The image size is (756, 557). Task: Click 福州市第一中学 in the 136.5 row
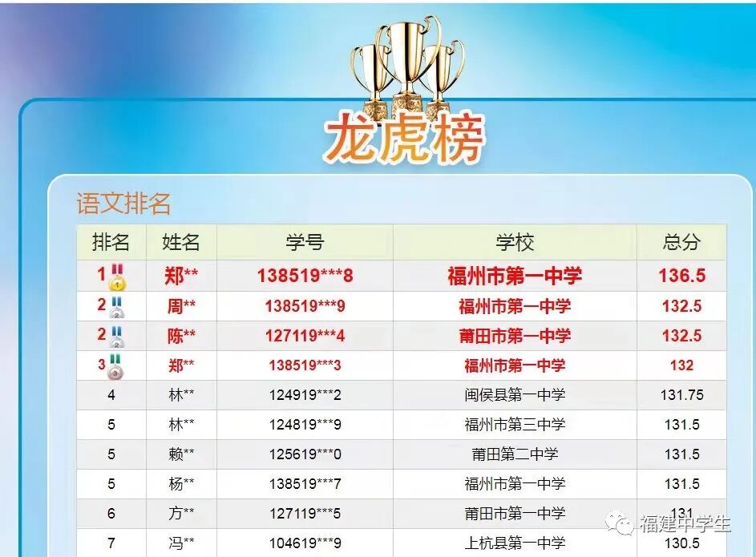515,276
